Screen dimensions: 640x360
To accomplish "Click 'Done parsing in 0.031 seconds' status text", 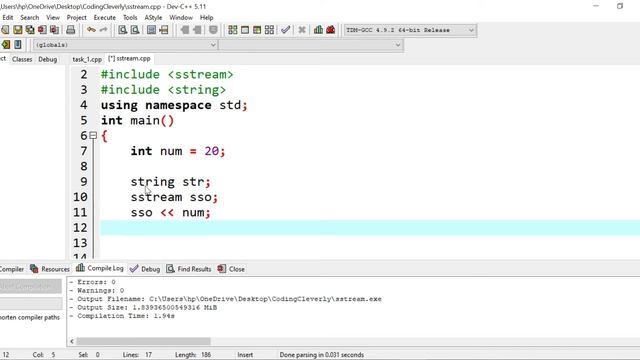I will coord(322,355).
